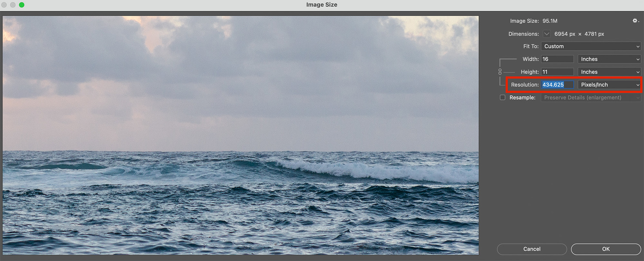644x261 pixels.
Task: Click the Resolution value field
Action: (x=557, y=85)
